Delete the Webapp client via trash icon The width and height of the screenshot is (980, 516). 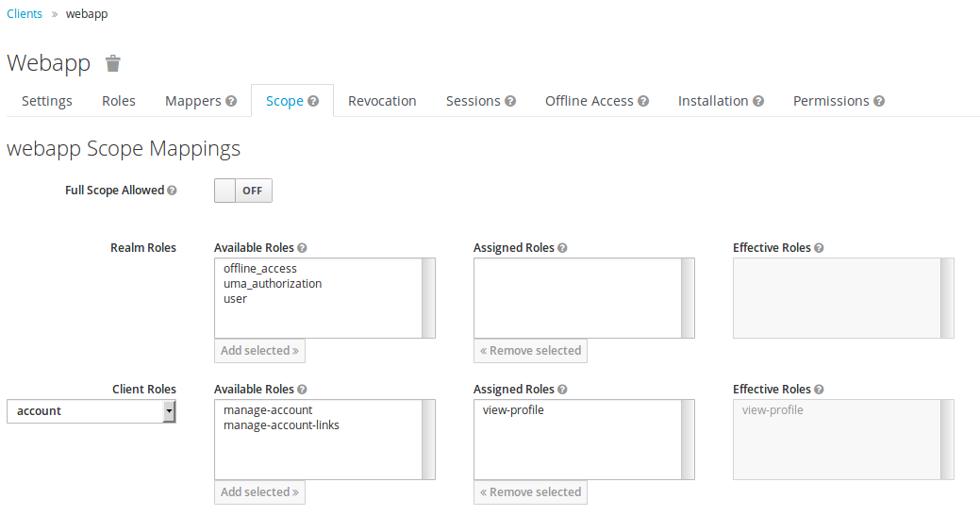[x=112, y=63]
